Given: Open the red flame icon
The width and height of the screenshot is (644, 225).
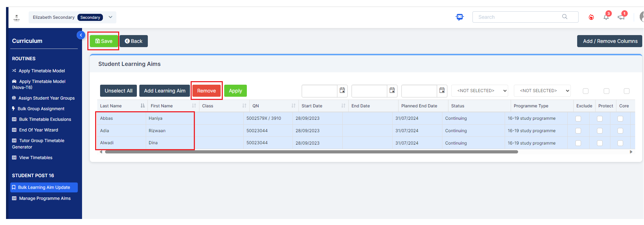Looking at the screenshot, I should (591, 17).
